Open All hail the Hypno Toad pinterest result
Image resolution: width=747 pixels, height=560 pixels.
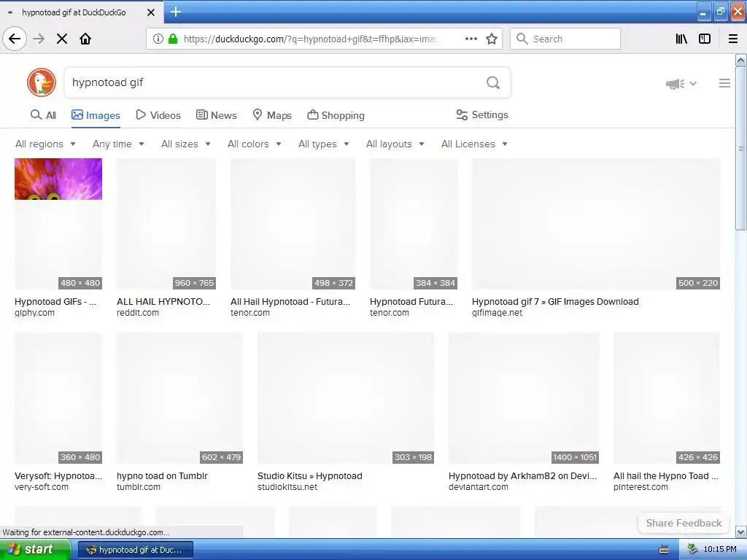[666, 475]
